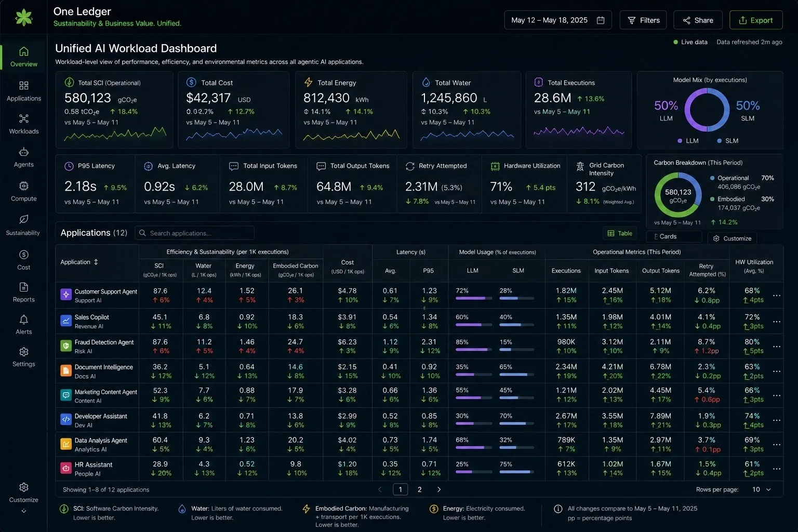The height and width of the screenshot is (532, 798).
Task: Click the Marketing Content Agent app icon
Action: (x=66, y=395)
